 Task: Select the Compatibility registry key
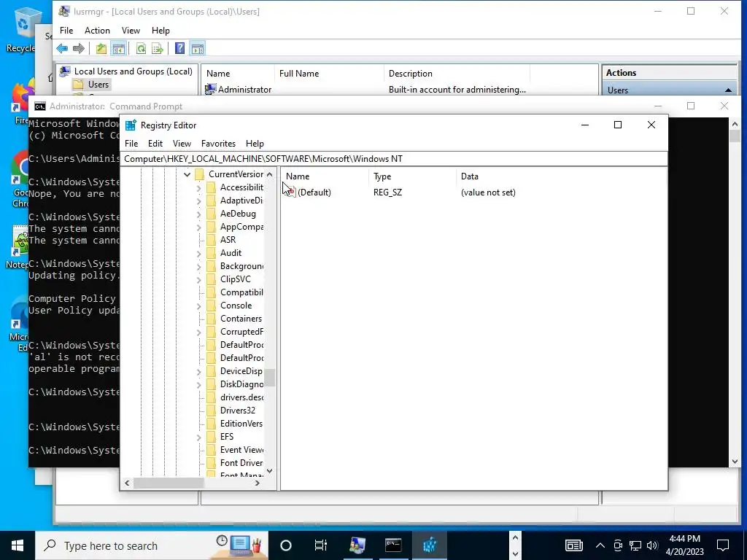(241, 292)
